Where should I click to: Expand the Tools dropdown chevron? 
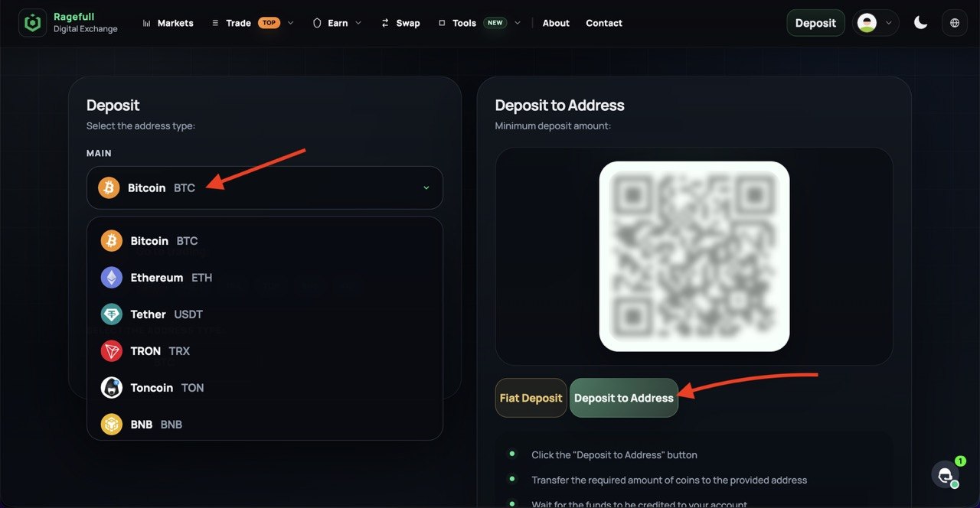(518, 23)
